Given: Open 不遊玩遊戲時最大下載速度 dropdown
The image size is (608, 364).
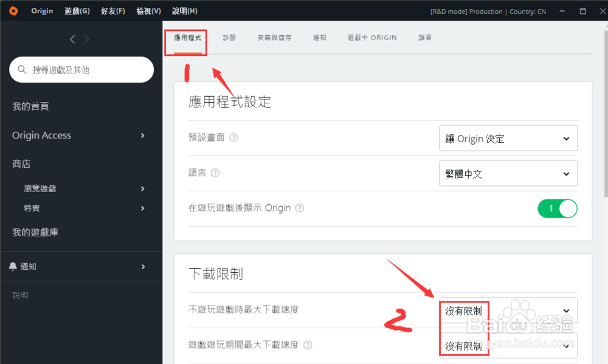Looking at the screenshot, I should pos(508,311).
